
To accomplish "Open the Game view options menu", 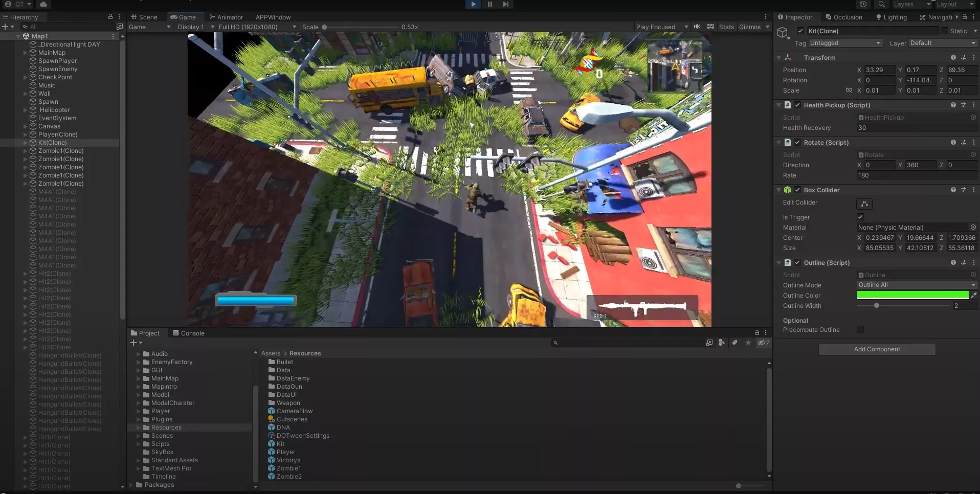I will [766, 17].
